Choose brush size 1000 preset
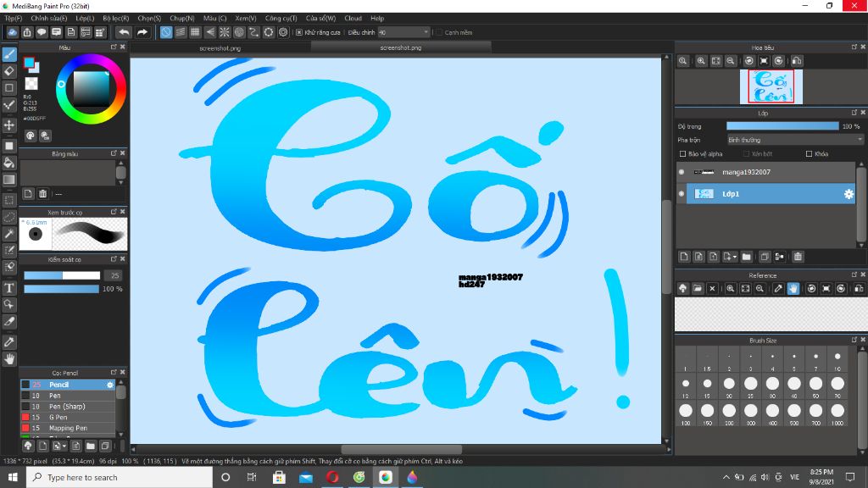The image size is (868, 488). (x=837, y=413)
